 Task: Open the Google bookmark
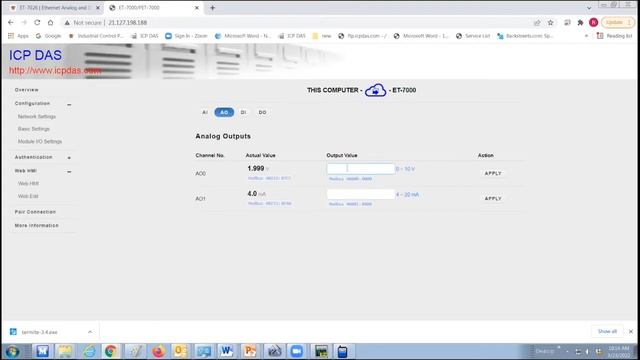pos(48,36)
